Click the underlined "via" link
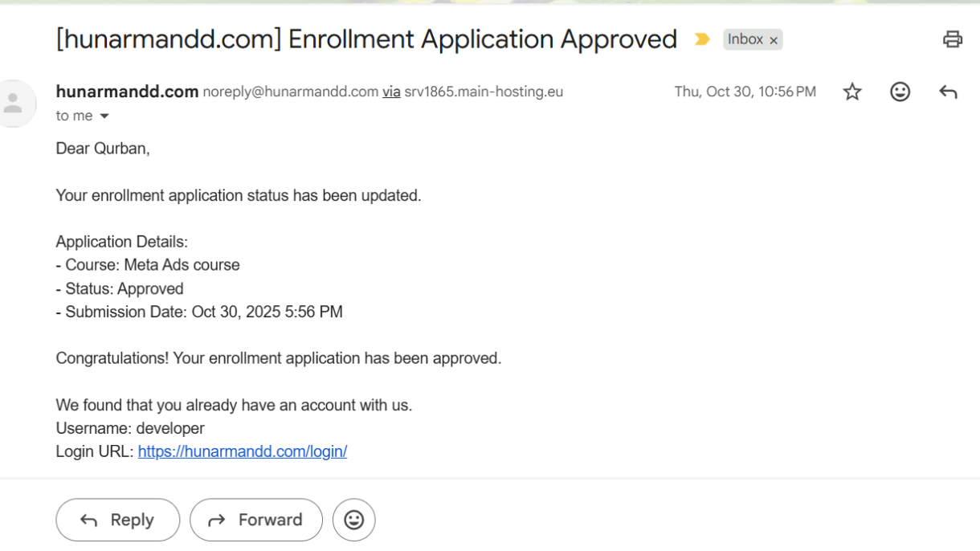 coord(391,92)
